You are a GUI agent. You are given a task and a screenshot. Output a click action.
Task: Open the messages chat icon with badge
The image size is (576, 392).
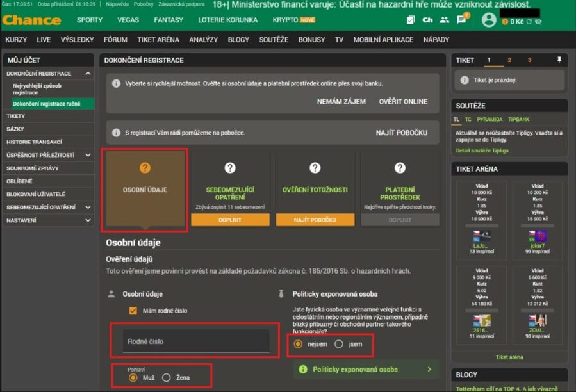462,19
